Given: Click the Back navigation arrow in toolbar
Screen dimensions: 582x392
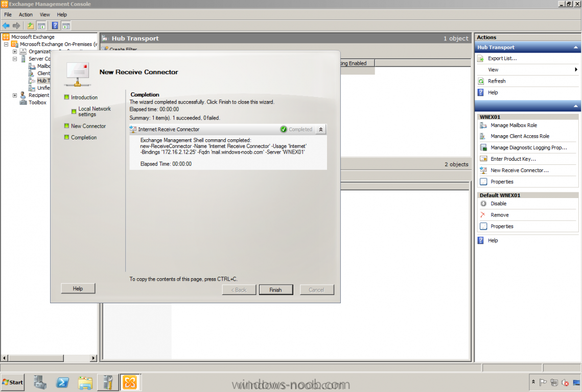Looking at the screenshot, I should pos(6,26).
